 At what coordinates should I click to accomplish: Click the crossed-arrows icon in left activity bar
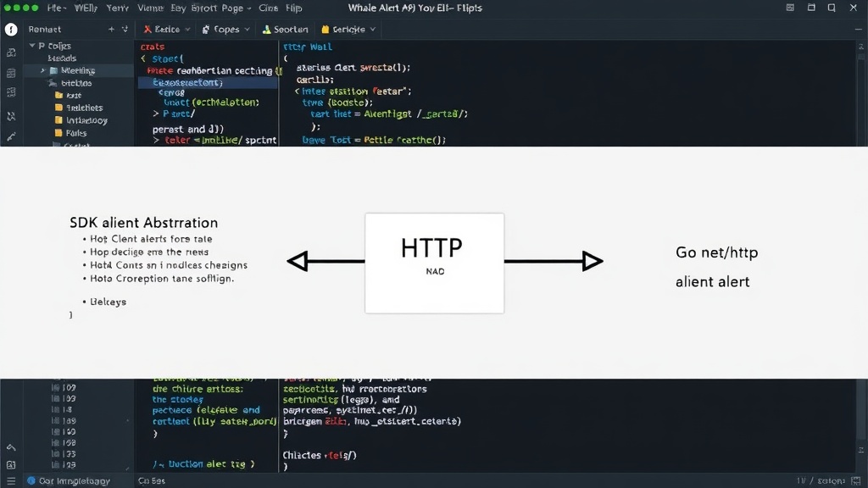point(11,116)
